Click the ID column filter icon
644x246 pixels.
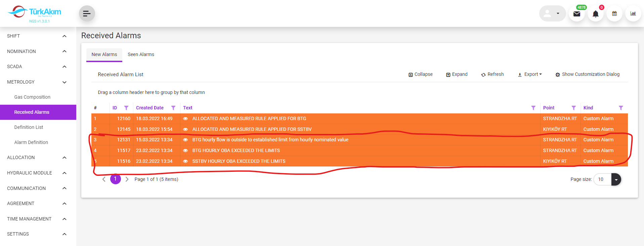[126, 108]
